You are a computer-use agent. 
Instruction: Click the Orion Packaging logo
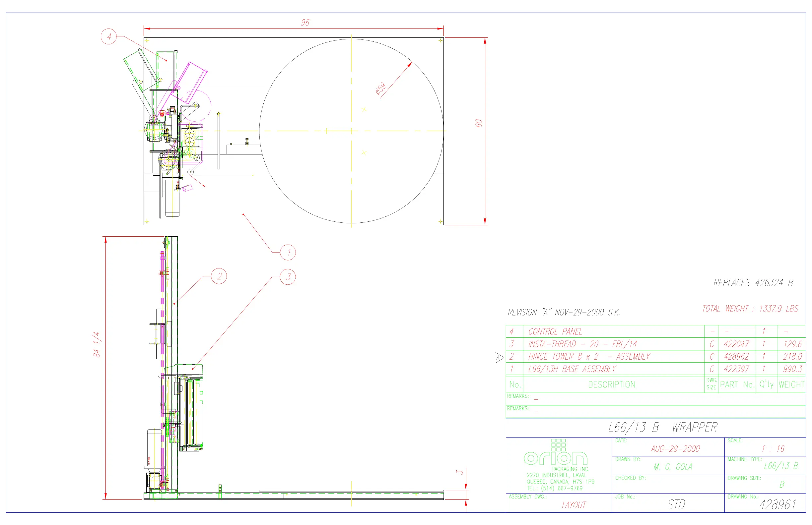556,453
